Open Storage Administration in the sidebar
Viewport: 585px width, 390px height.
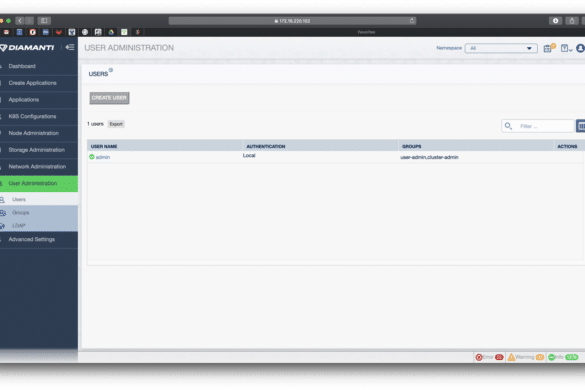pyautogui.click(x=39, y=150)
